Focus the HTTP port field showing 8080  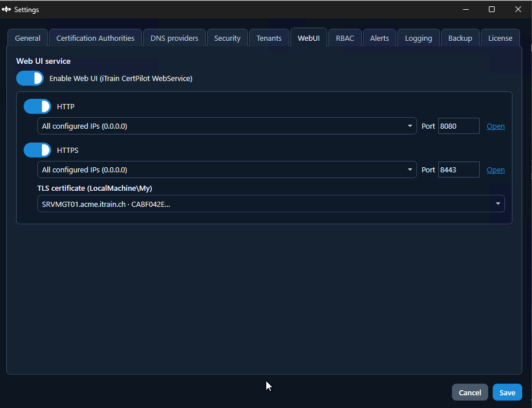coord(459,126)
